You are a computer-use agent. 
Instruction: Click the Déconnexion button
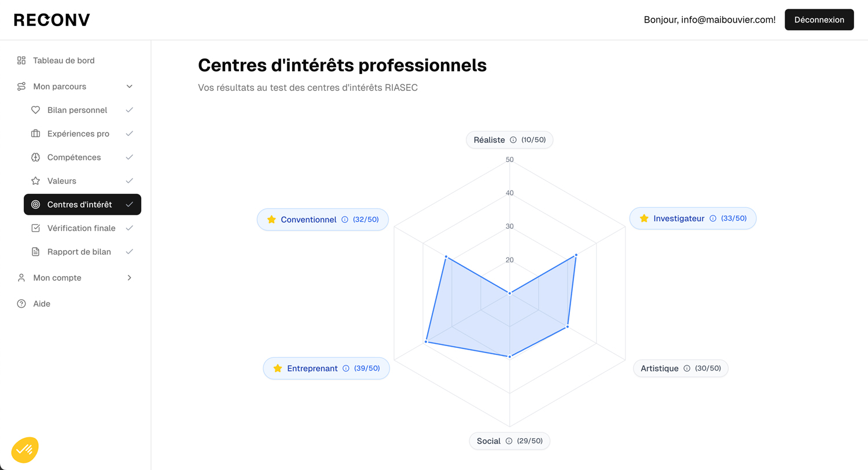(x=819, y=20)
